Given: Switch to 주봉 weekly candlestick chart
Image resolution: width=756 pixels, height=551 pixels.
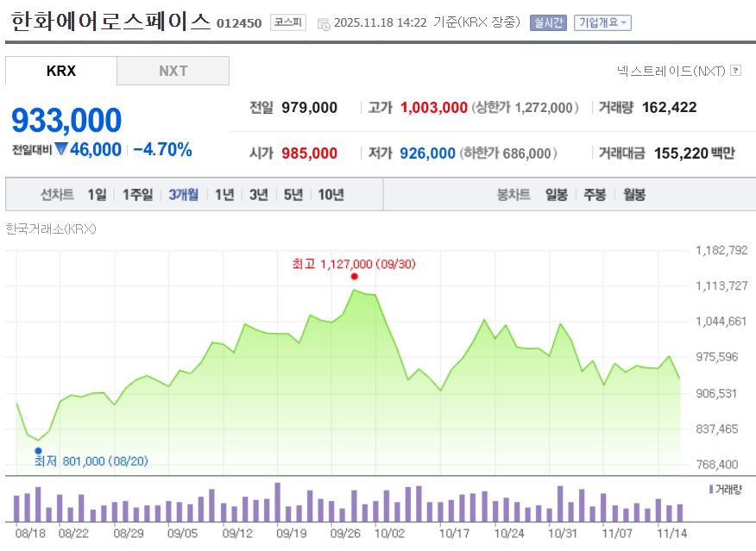Looking at the screenshot, I should [595, 195].
